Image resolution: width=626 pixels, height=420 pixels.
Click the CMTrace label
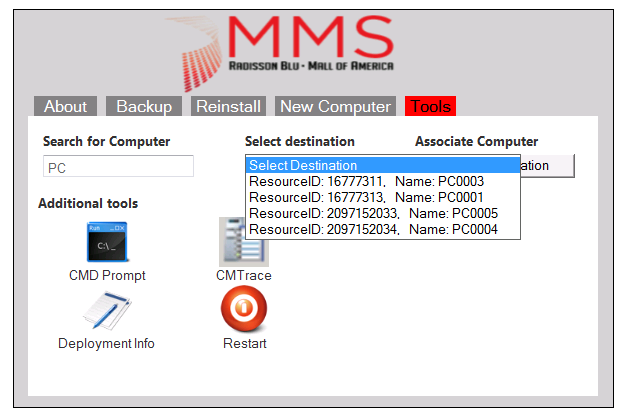click(x=244, y=275)
